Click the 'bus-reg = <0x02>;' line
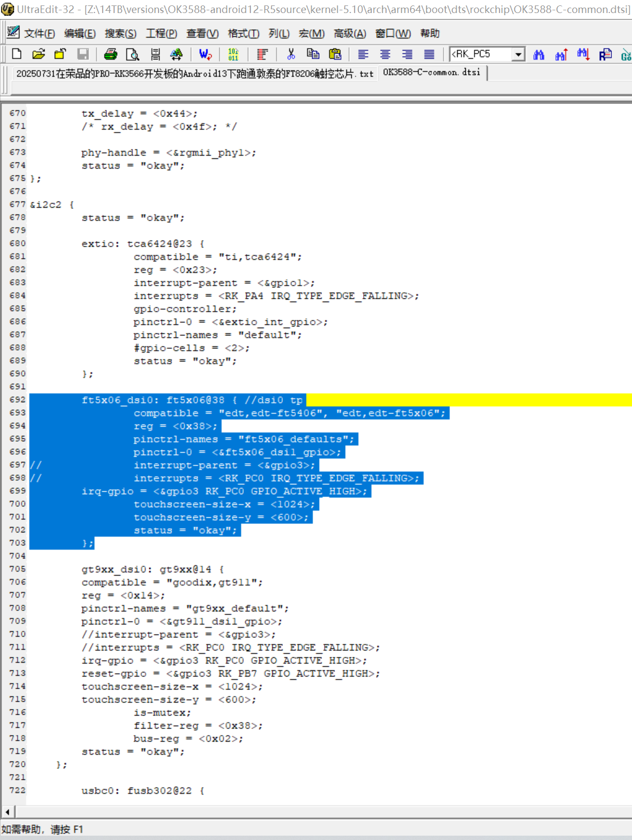This screenshot has height=840, width=632. [x=188, y=739]
